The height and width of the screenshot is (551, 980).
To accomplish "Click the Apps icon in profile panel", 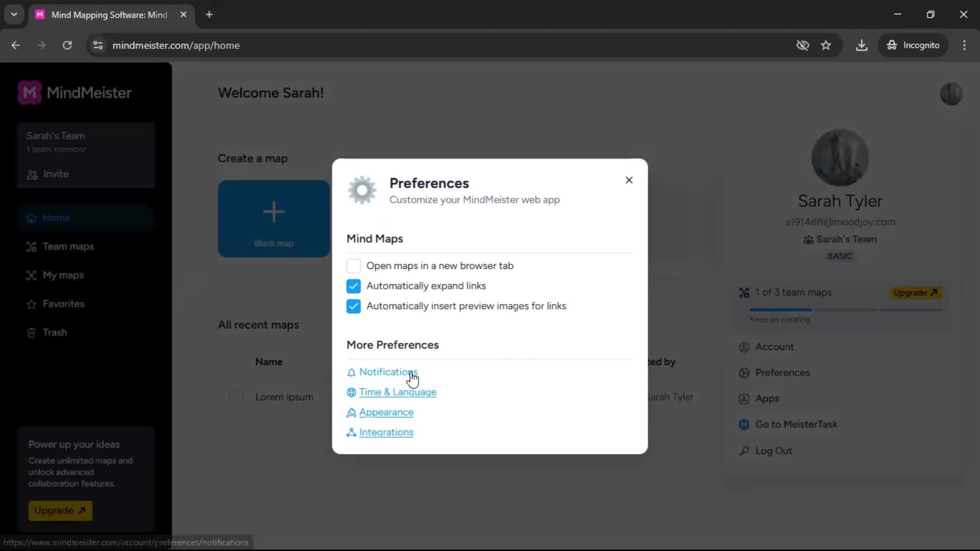I will [x=744, y=399].
